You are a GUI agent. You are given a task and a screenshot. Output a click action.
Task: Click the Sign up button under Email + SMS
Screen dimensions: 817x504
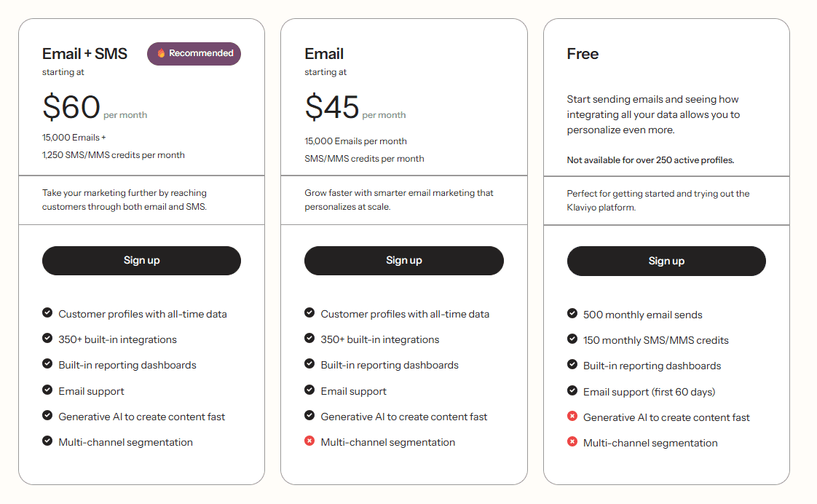141,261
